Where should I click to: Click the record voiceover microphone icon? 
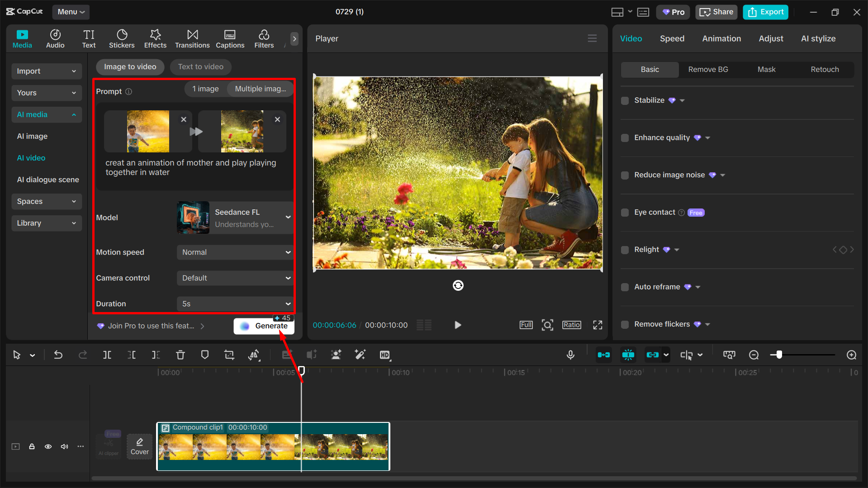570,355
